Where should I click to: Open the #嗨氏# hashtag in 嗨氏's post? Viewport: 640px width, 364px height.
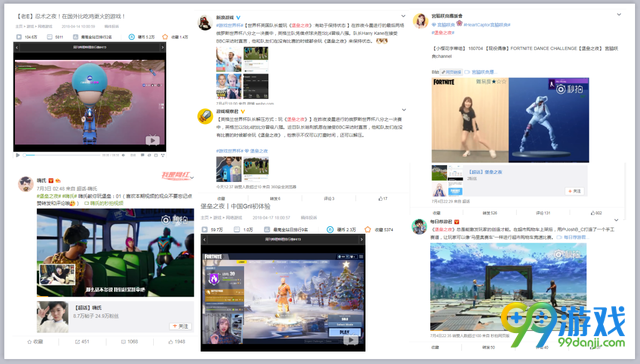point(69,196)
